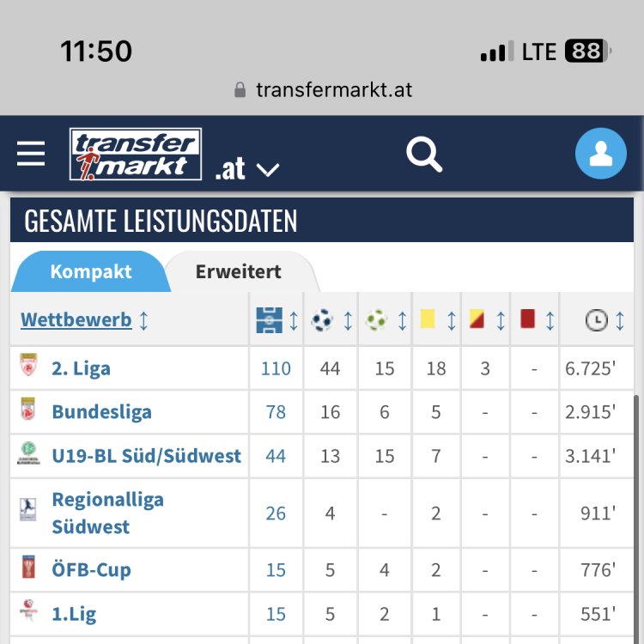Image resolution: width=644 pixels, height=644 pixels.
Task: Open the user profile icon
Action: pyautogui.click(x=600, y=155)
